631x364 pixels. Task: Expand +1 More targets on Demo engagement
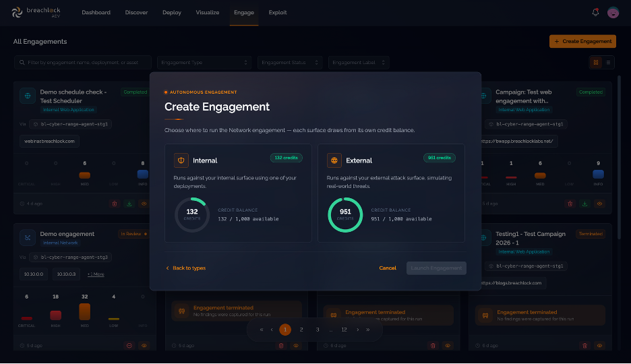tap(96, 274)
